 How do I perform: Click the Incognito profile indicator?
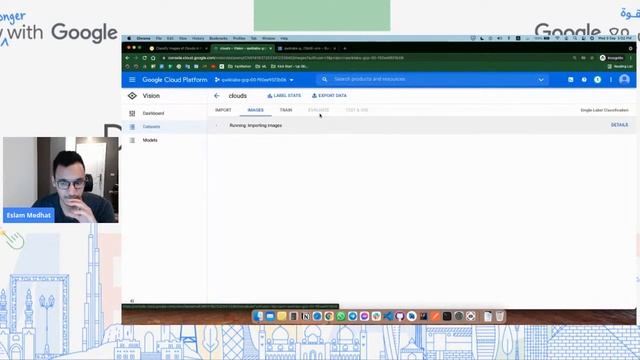click(611, 58)
